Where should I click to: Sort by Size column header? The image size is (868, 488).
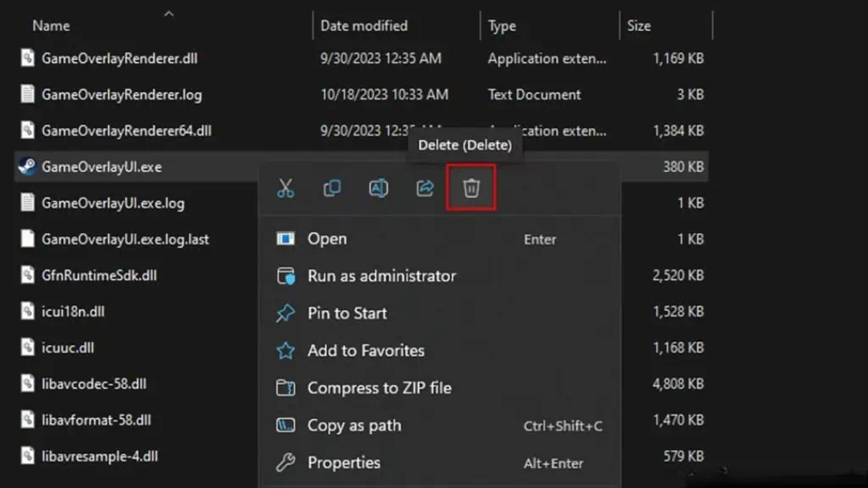point(639,26)
